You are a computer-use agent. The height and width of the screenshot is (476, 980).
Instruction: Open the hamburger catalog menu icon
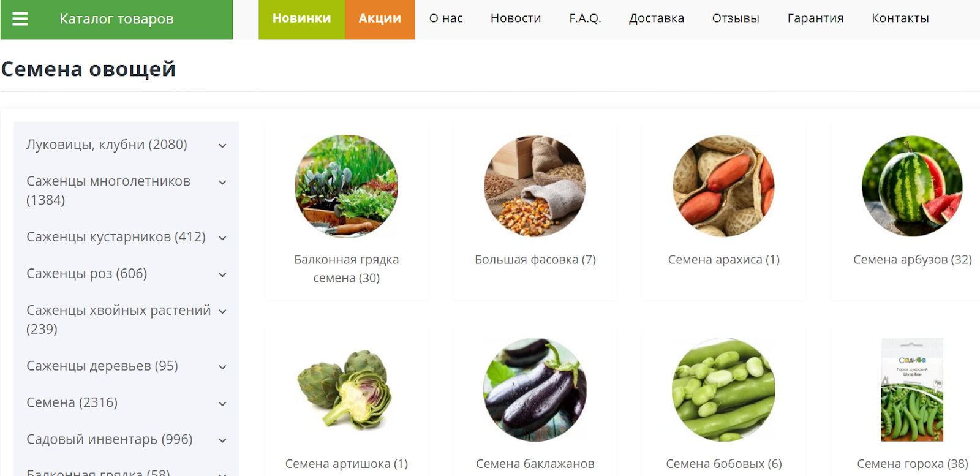20,19
